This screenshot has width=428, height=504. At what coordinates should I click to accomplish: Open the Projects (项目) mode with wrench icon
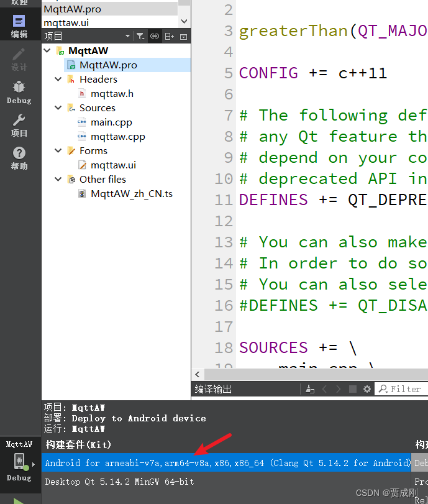[19, 126]
